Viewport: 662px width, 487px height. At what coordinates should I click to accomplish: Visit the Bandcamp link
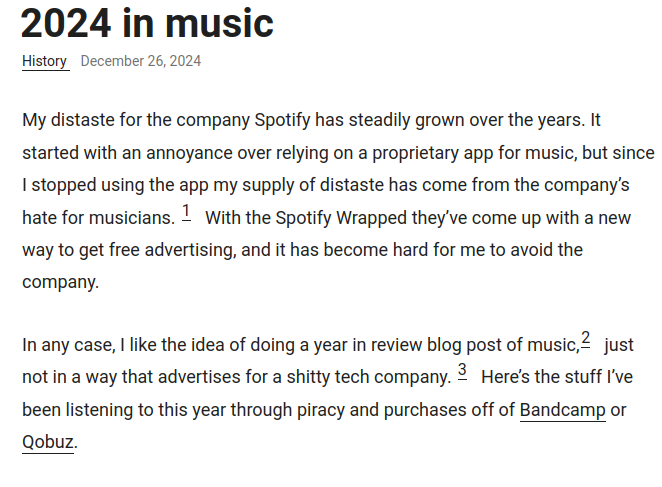[x=562, y=410]
